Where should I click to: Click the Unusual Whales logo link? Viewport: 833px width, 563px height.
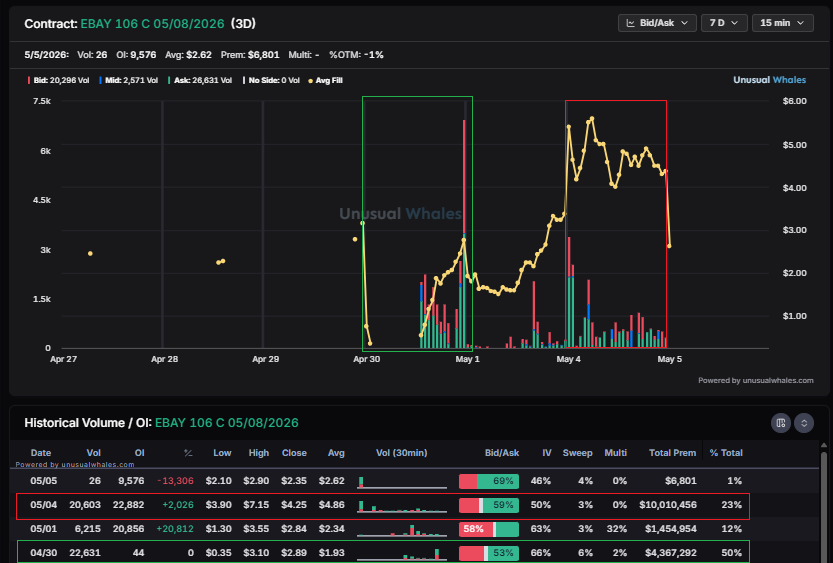(x=770, y=80)
